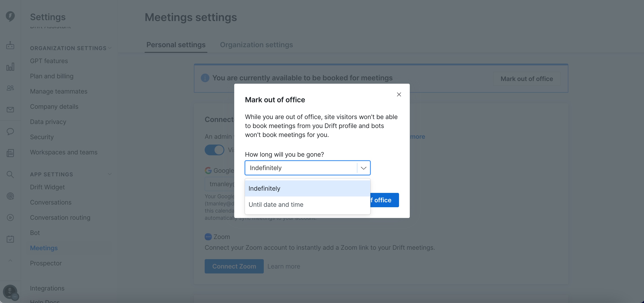Click the blue info icon in the availability banner
Viewport: 644px width, 303px height.
205,78
